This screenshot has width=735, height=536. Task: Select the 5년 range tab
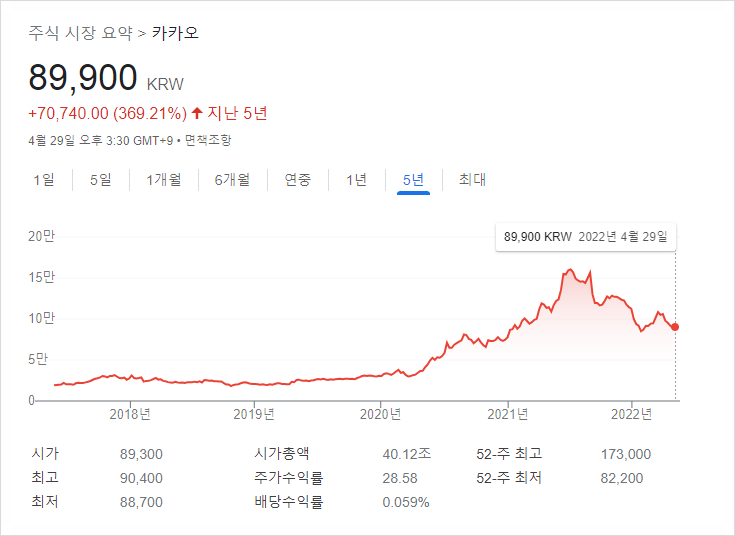tap(413, 180)
